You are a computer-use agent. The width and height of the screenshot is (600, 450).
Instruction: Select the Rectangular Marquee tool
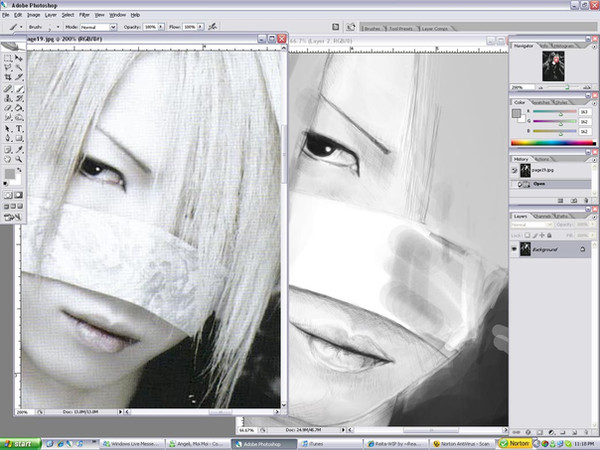pos(8,58)
